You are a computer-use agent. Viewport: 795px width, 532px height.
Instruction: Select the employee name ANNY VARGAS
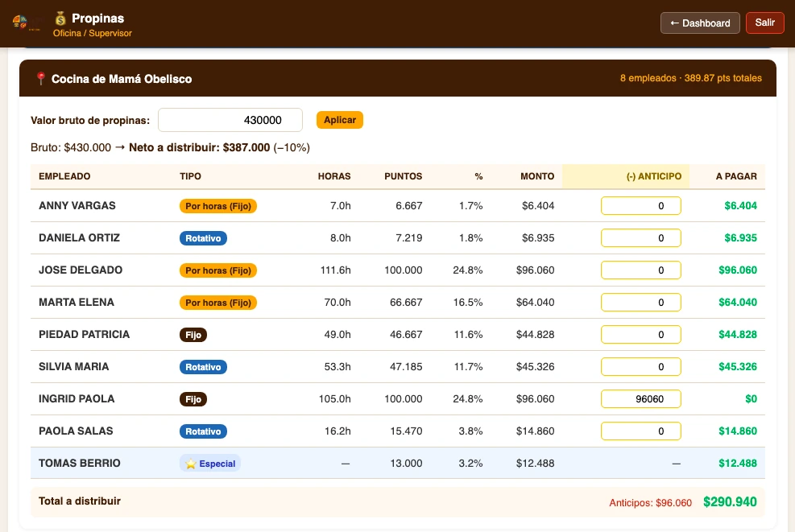pos(77,206)
